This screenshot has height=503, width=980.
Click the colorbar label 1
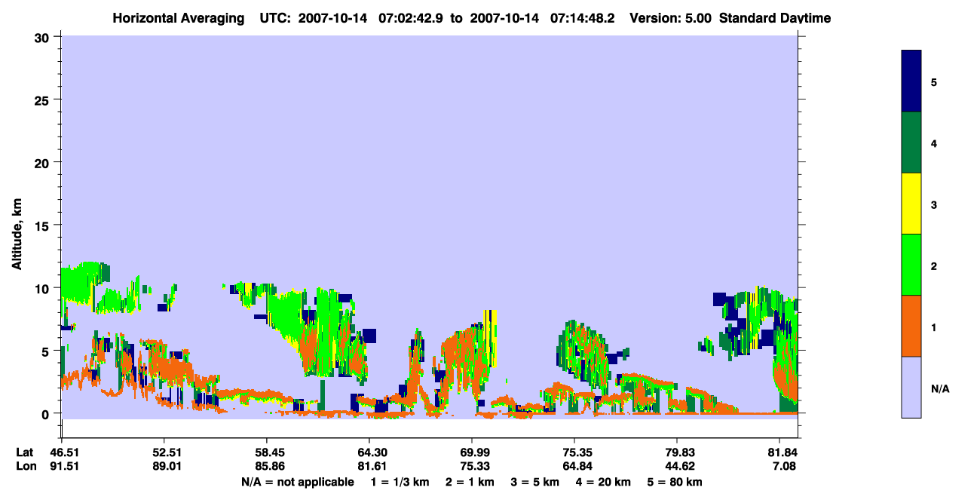(x=934, y=326)
